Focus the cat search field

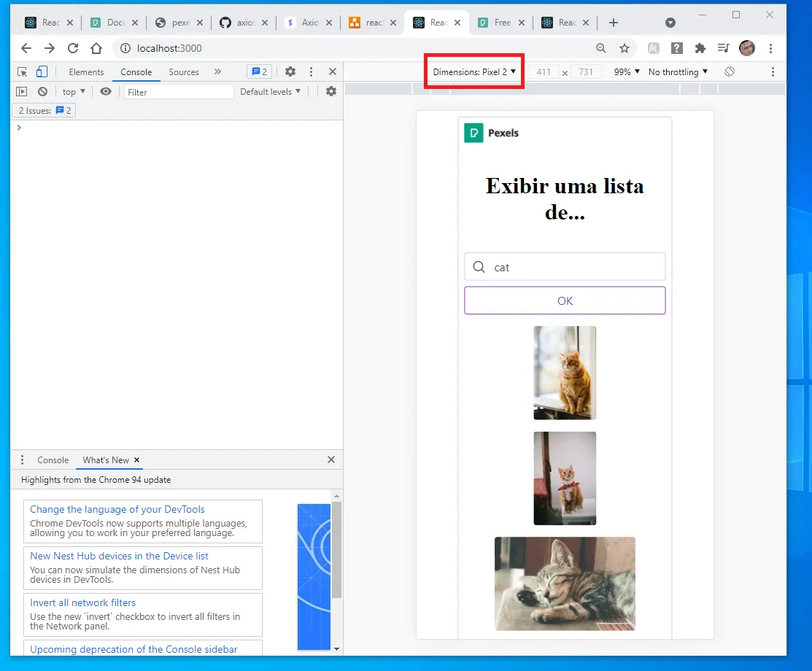click(565, 267)
